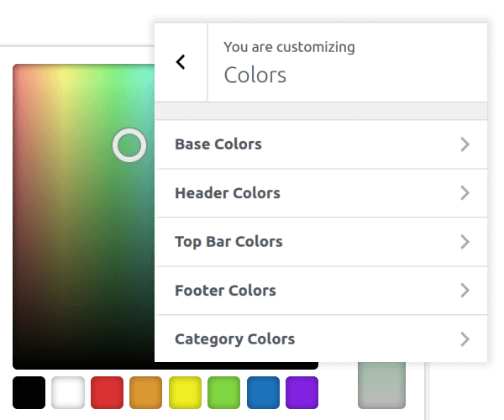Pick the green color swatch
Viewport: 504px width, 420px height.
point(224,392)
